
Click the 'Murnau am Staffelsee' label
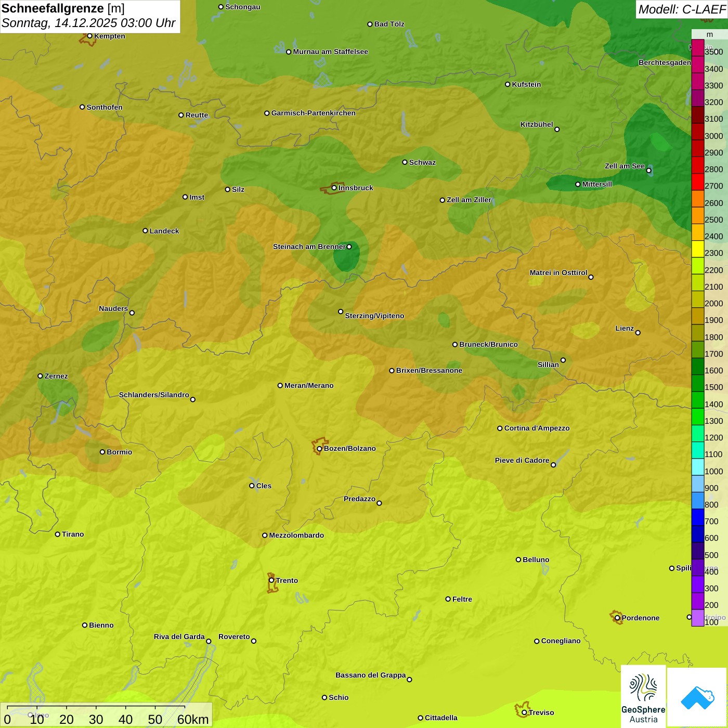(330, 51)
